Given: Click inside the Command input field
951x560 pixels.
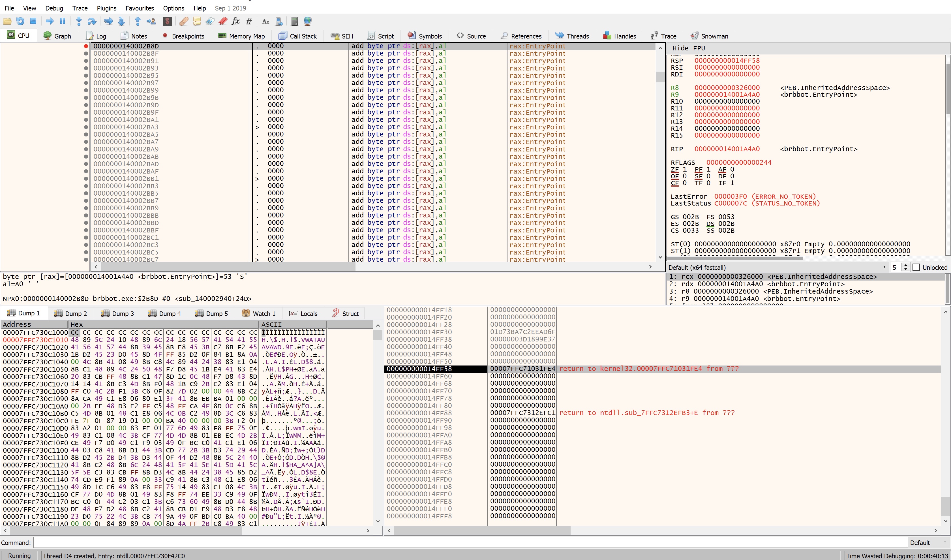Looking at the screenshot, I should (453, 542).
